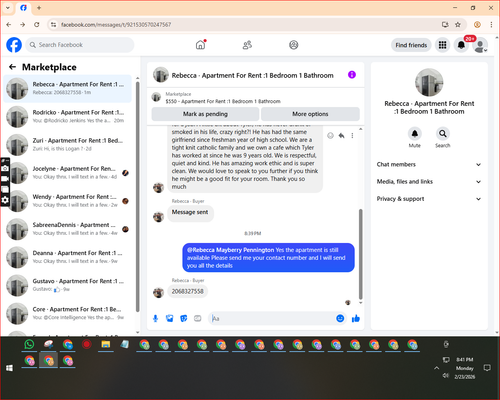Open the Facebook menu grid icon
The width and height of the screenshot is (500, 400).
442,45
